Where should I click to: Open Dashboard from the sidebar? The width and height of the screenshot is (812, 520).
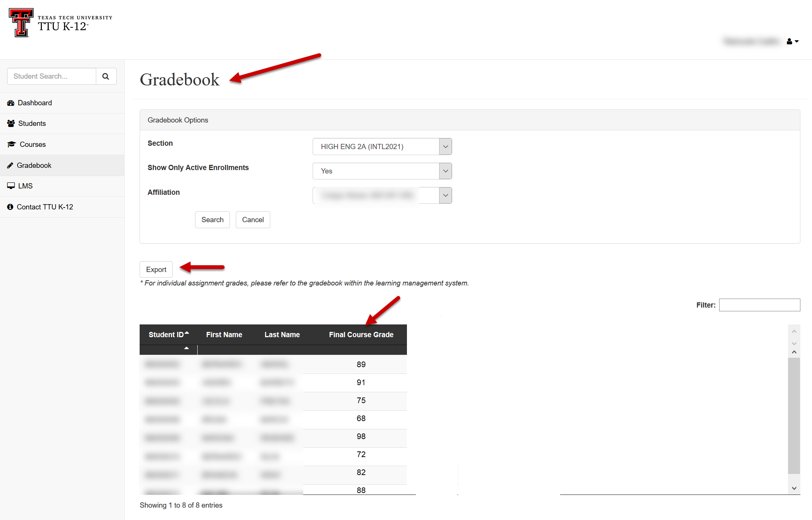pos(35,103)
